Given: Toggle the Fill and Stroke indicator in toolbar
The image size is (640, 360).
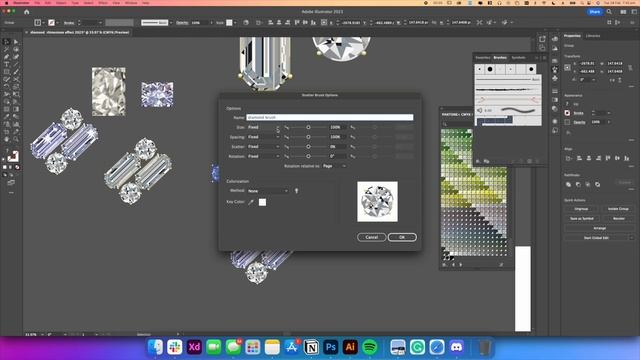Looking at the screenshot, I should [x=13, y=156].
